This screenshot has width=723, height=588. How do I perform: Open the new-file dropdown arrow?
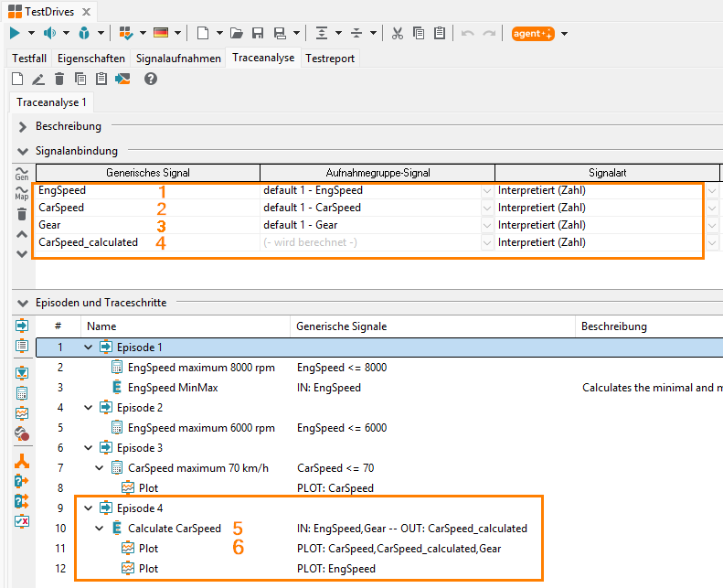(x=219, y=33)
